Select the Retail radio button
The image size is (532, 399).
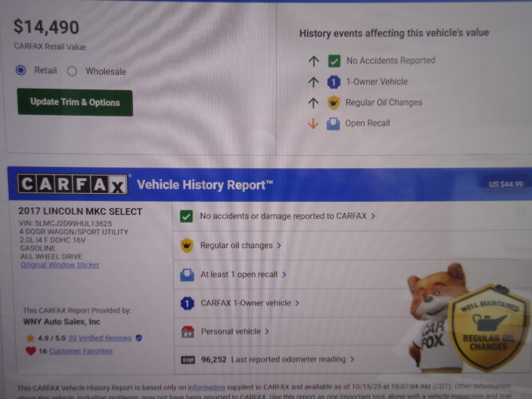(21, 70)
